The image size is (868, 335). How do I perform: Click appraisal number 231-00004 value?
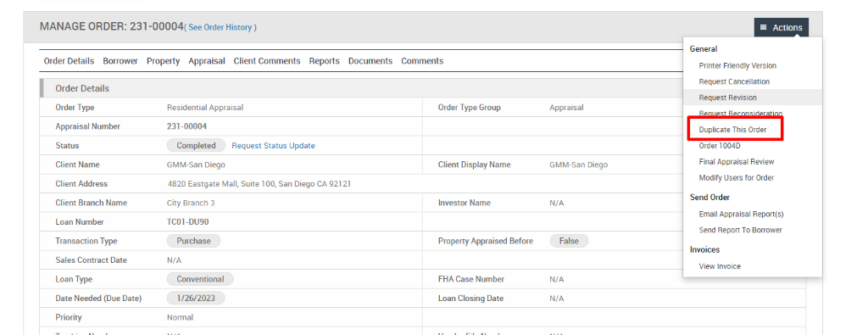pos(186,126)
